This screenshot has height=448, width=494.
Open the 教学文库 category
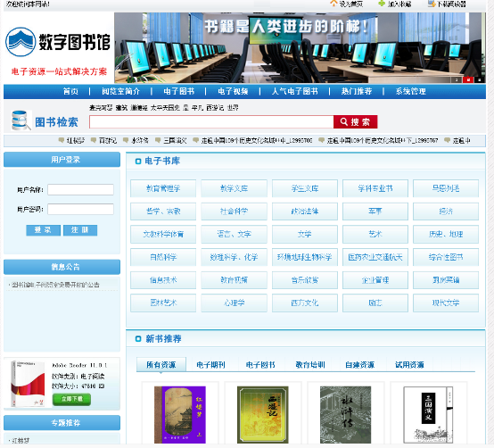pos(235,188)
